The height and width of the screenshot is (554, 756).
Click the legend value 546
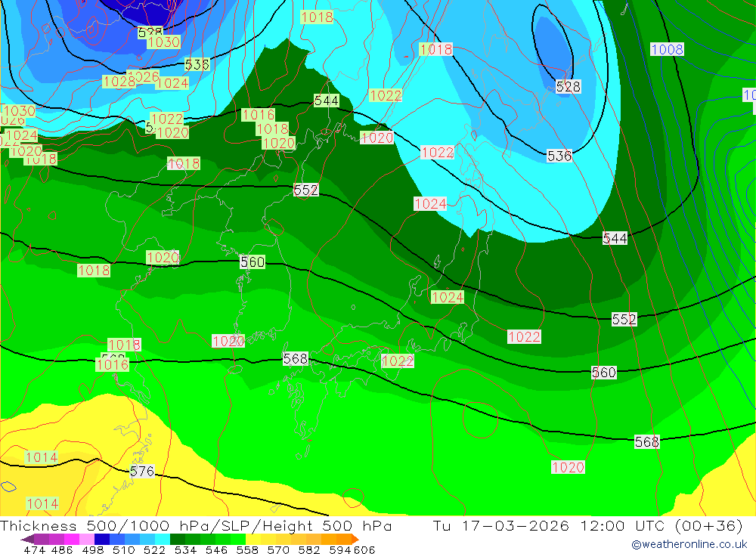216,550
